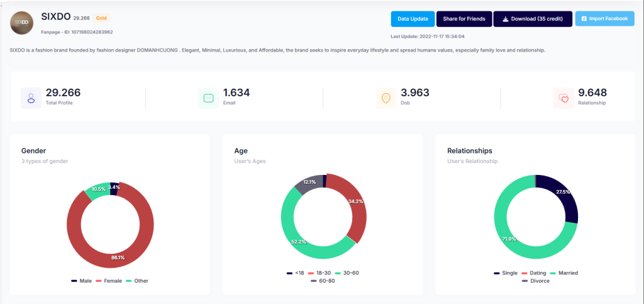Image resolution: width=644 pixels, height=304 pixels.
Task: Click the 3.4% Male segment of Gender donut
Action: 114,188
